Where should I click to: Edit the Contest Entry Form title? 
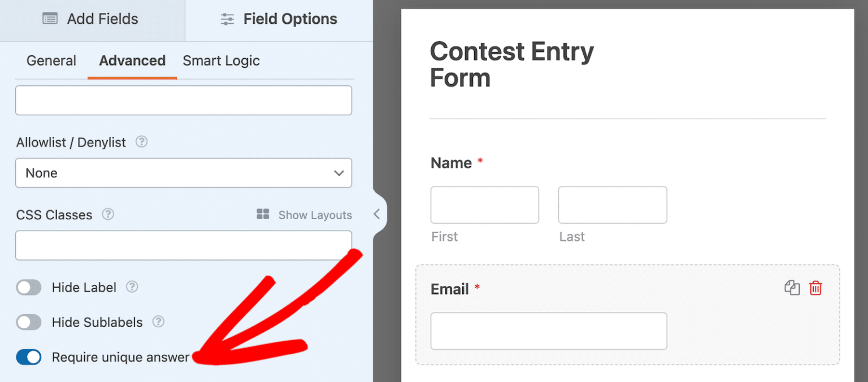pos(511,64)
